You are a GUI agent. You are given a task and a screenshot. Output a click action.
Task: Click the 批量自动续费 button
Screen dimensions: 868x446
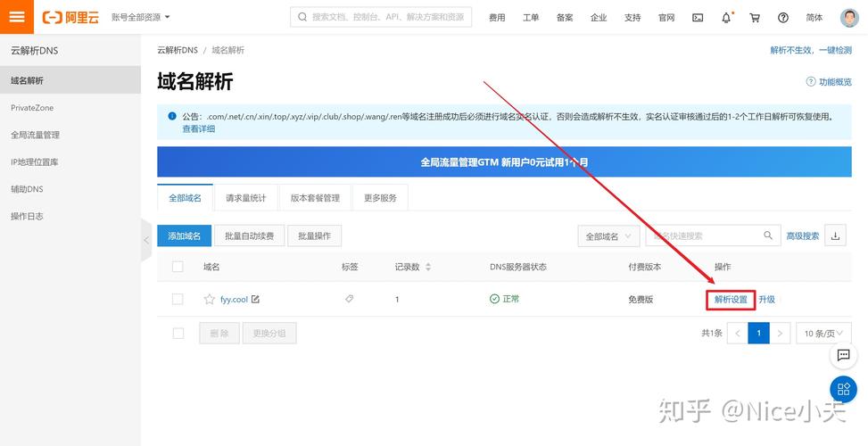[249, 235]
